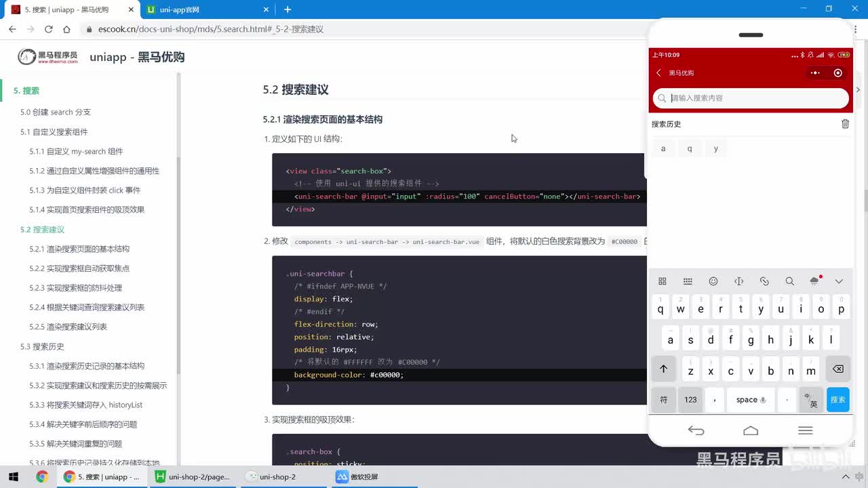Toggle Chinese/English input key
The width and height of the screenshot is (868, 488).
(810, 400)
